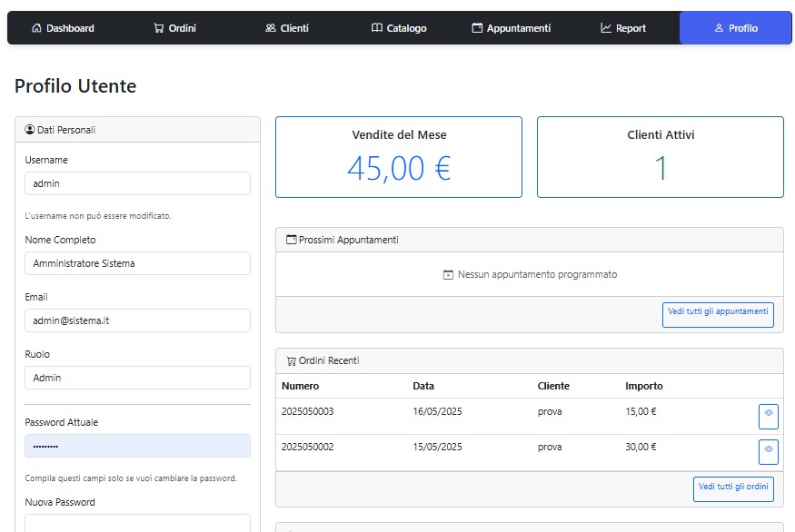Click the people icon beside Clienti

pos(270,28)
